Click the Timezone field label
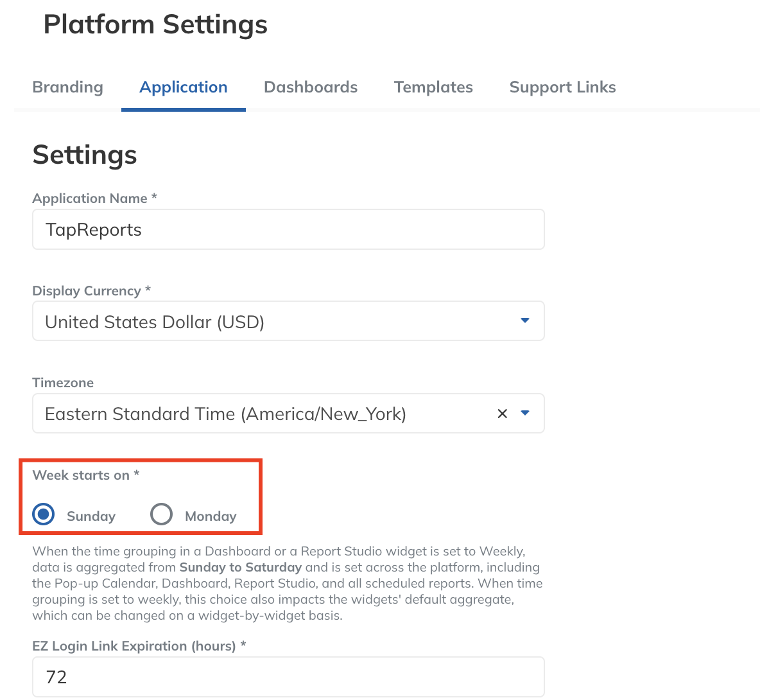 pyautogui.click(x=63, y=383)
